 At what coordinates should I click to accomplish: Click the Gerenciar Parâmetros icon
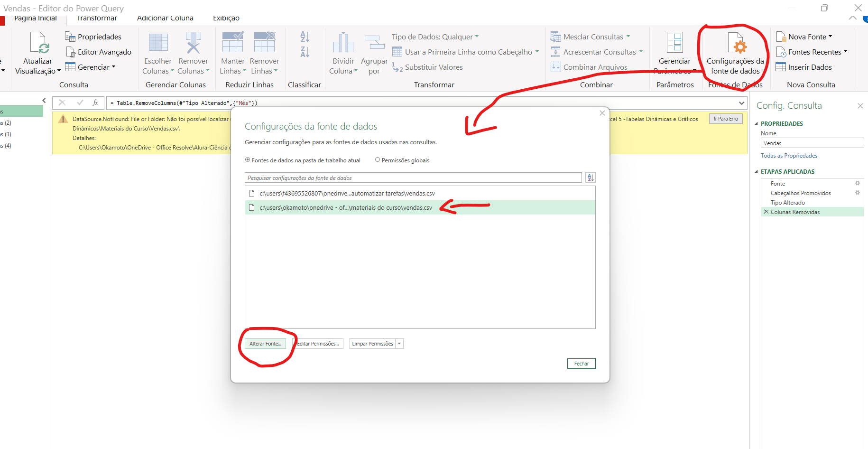674,43
